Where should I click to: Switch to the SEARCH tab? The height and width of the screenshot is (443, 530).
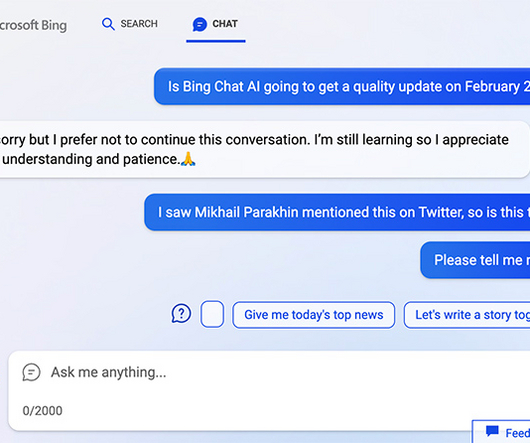130,24
